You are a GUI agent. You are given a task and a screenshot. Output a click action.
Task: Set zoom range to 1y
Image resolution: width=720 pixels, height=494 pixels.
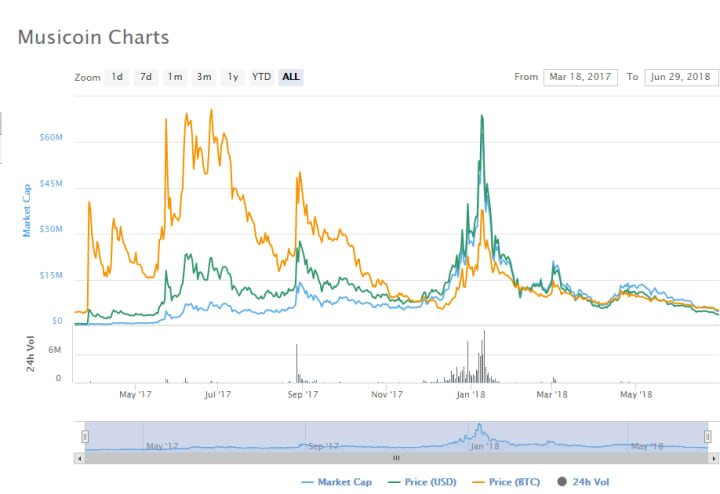pos(233,77)
